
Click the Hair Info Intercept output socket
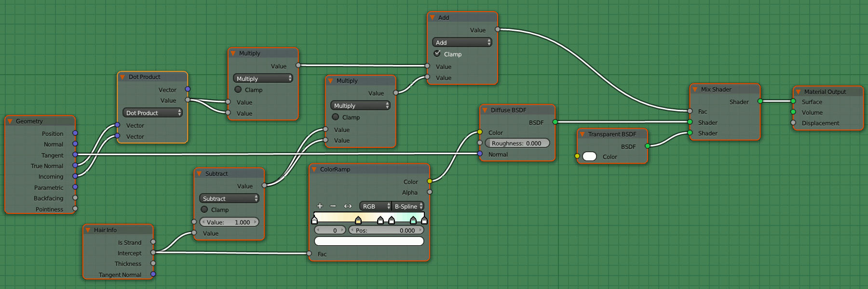coord(153,252)
